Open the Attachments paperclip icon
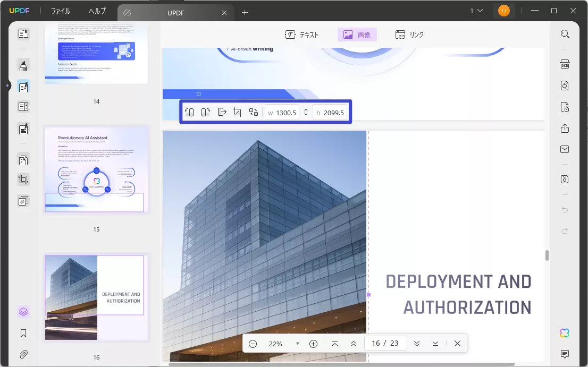This screenshot has height=367, width=588. pyautogui.click(x=23, y=354)
